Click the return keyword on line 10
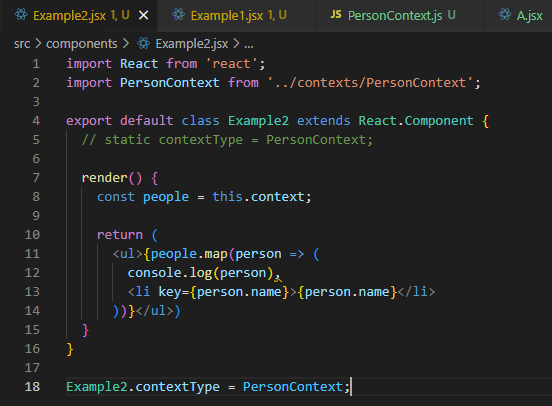552x406 pixels. click(120, 235)
